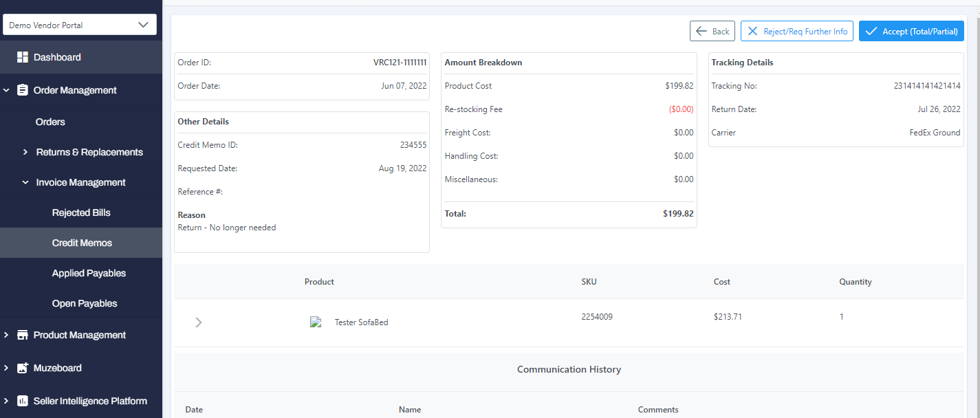980x418 pixels.
Task: Click Requested Date Aug 19, 2022
Action: [403, 168]
